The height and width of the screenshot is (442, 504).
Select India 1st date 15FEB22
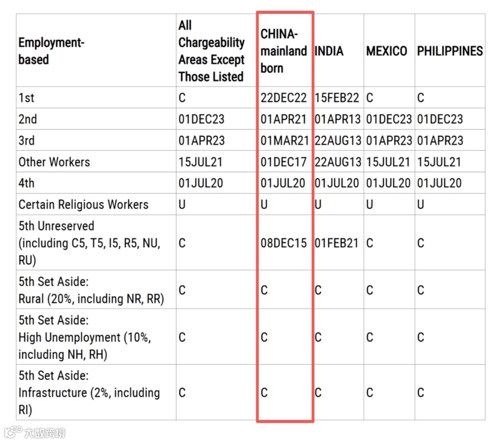(336, 98)
